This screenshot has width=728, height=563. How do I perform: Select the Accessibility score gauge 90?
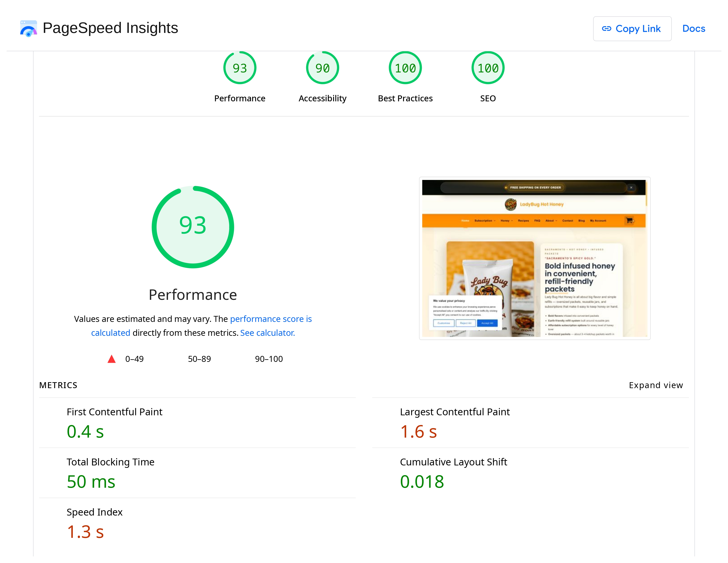coord(322,68)
